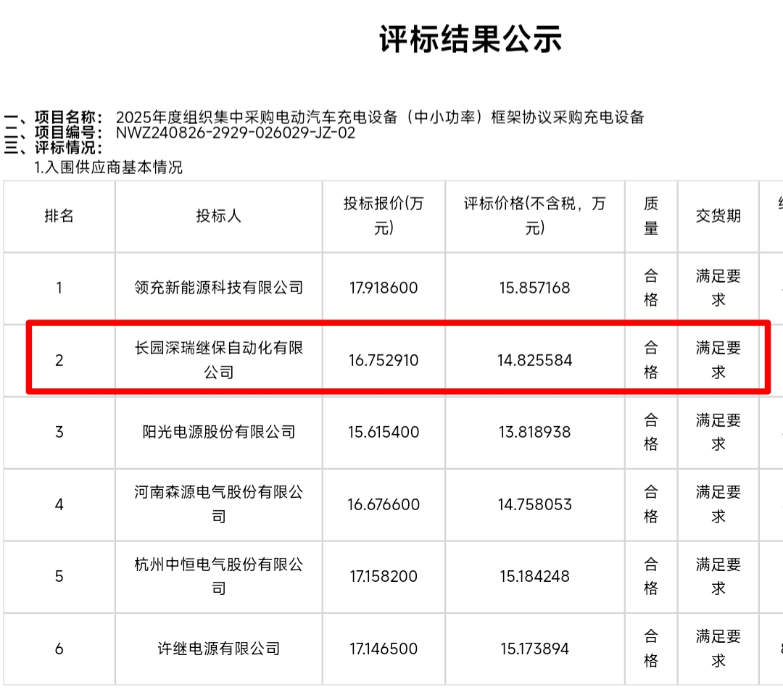This screenshot has width=783, height=700.
Task: Click bidder 阳光电源股份有限公司
Action: coord(219,433)
